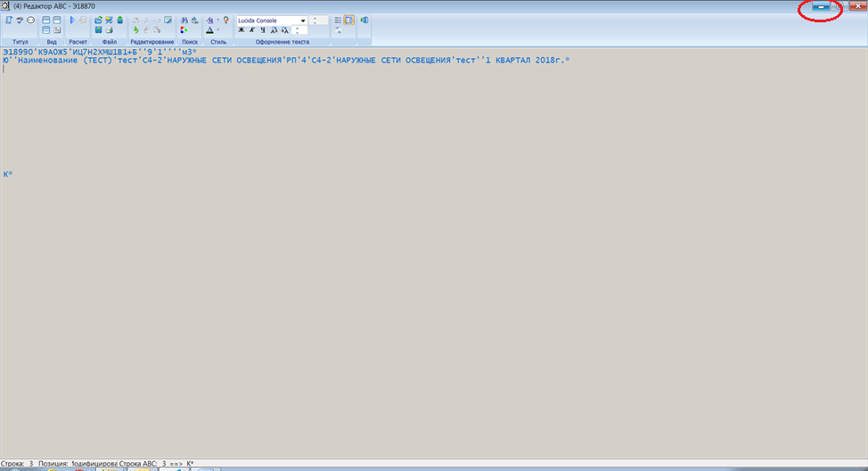Click underlined A font color icon
868x471 pixels.
click(x=209, y=30)
